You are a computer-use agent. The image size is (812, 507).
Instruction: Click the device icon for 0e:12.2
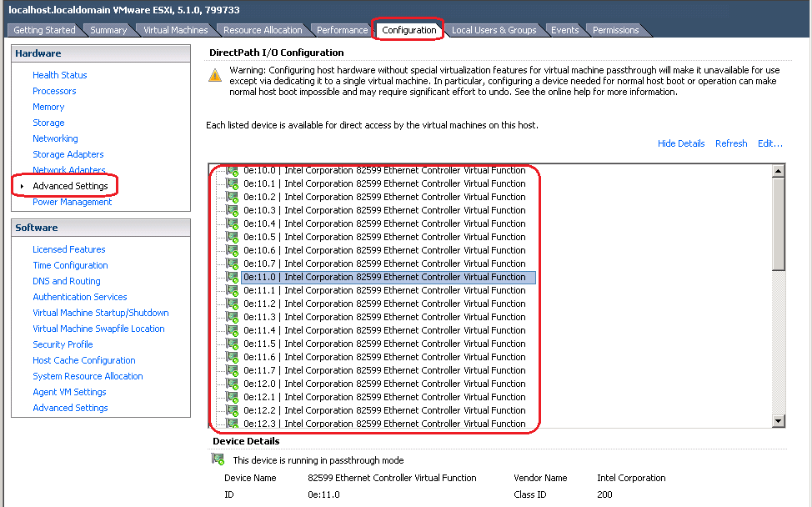point(233,411)
